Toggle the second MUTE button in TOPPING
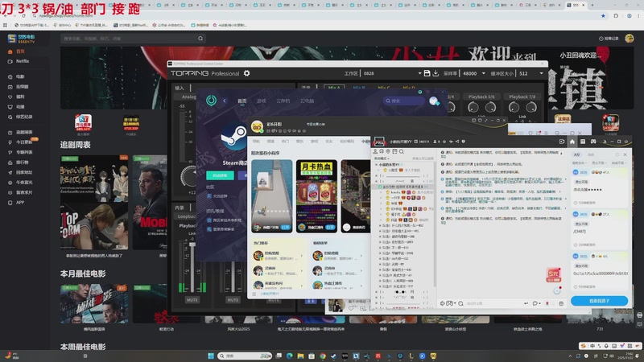 coord(233,300)
